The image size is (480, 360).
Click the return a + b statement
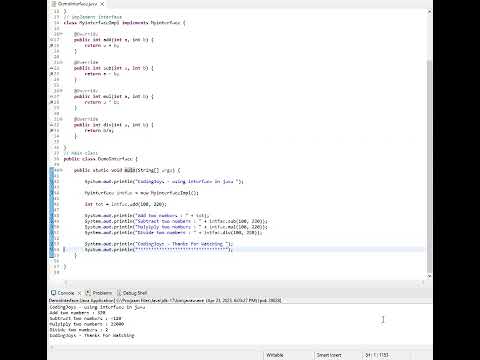[x=102, y=45]
